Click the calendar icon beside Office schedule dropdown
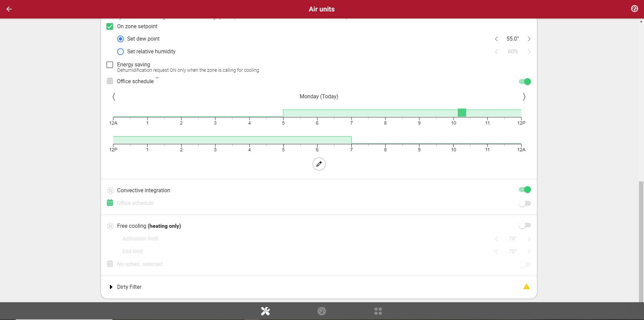Screen dimensions: 644x320 [x=110, y=81]
